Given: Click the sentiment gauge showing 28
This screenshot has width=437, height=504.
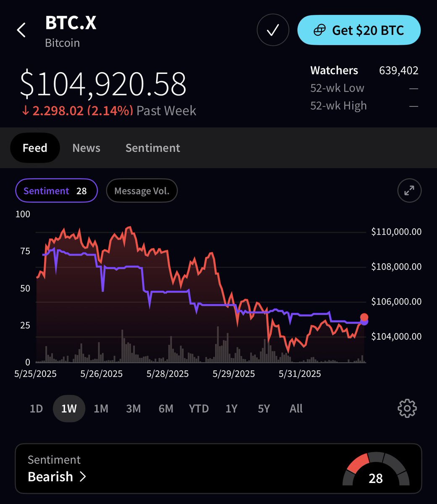Looking at the screenshot, I should pos(376,469).
